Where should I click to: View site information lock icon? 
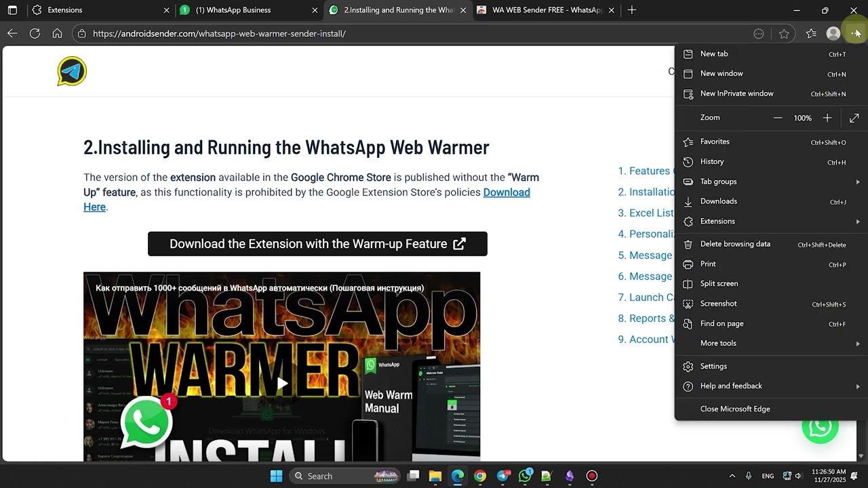pyautogui.click(x=81, y=33)
